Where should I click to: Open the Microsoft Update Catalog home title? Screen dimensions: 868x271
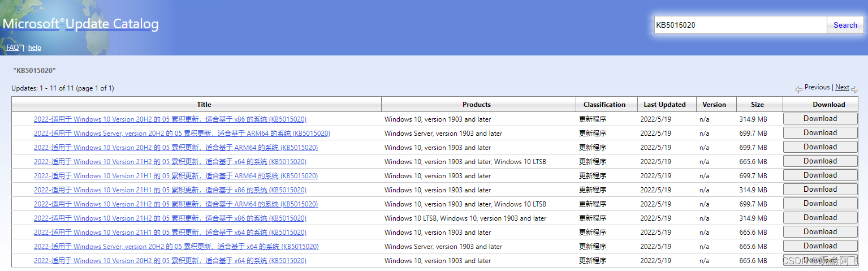80,24
